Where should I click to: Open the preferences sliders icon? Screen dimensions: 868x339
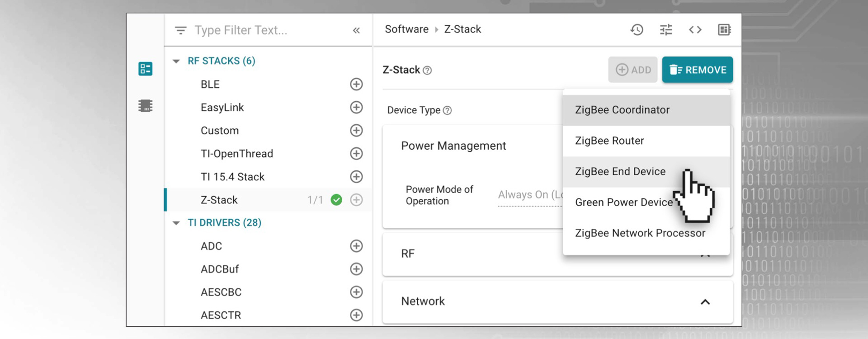coord(665,30)
